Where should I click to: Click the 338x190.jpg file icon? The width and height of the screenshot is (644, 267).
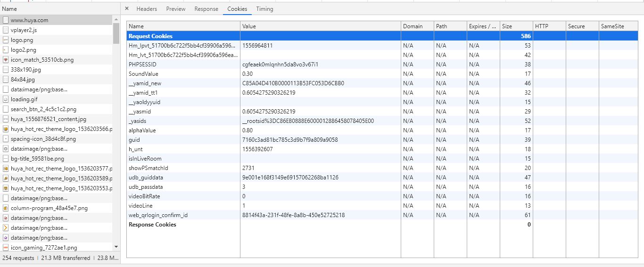[x=6, y=70]
